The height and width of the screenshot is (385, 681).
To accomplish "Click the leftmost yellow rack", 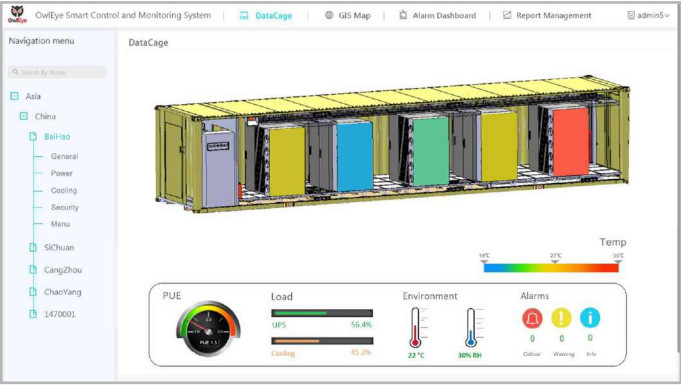I will (287, 161).
